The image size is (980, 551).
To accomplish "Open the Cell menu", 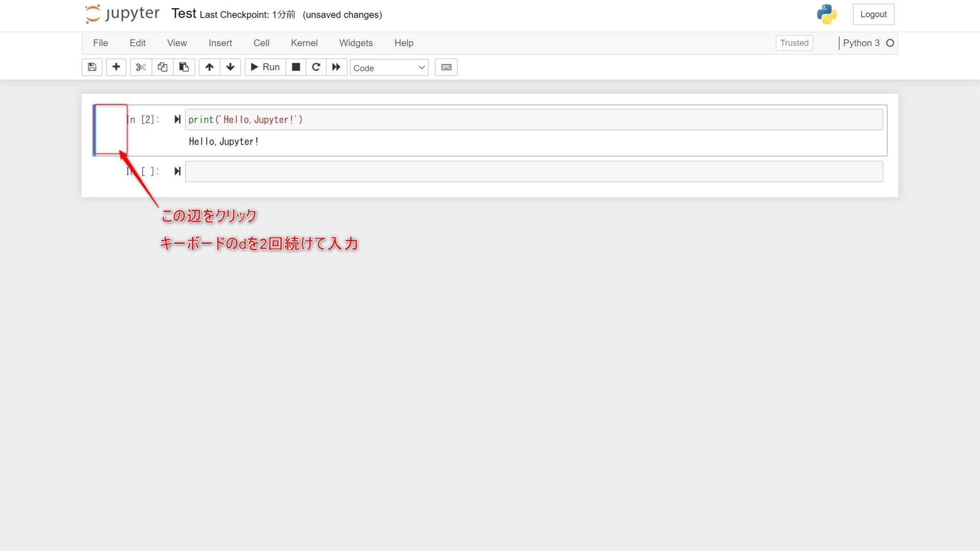I will (x=261, y=43).
